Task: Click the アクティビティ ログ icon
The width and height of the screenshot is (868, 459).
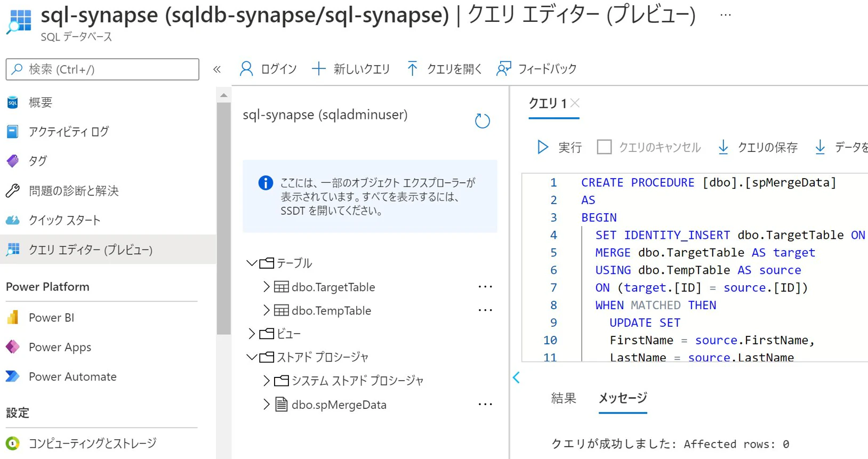Action: (13, 131)
